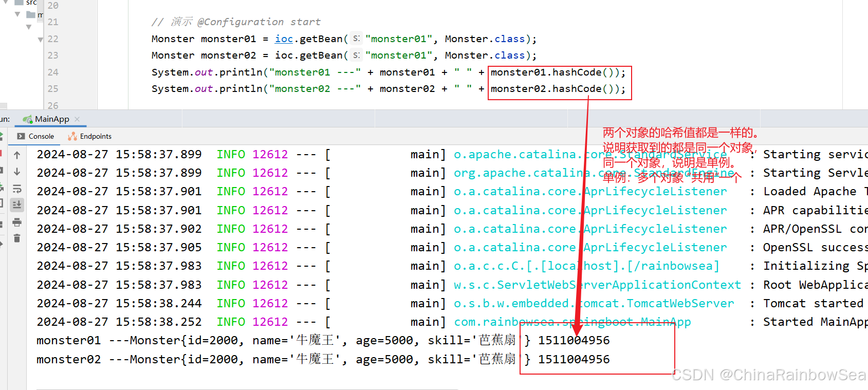Toggle soft-wrap in console toolbar
The height and width of the screenshot is (390, 868).
pos(17,189)
